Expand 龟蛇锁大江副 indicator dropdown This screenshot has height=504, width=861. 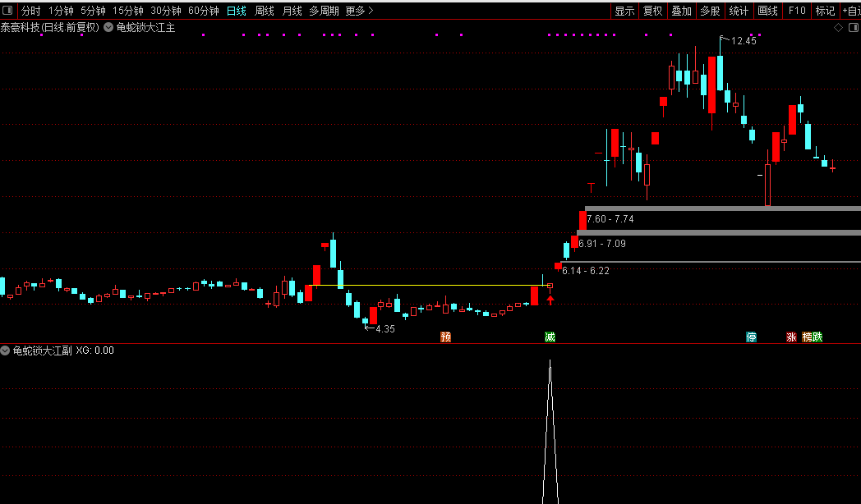pos(5,351)
